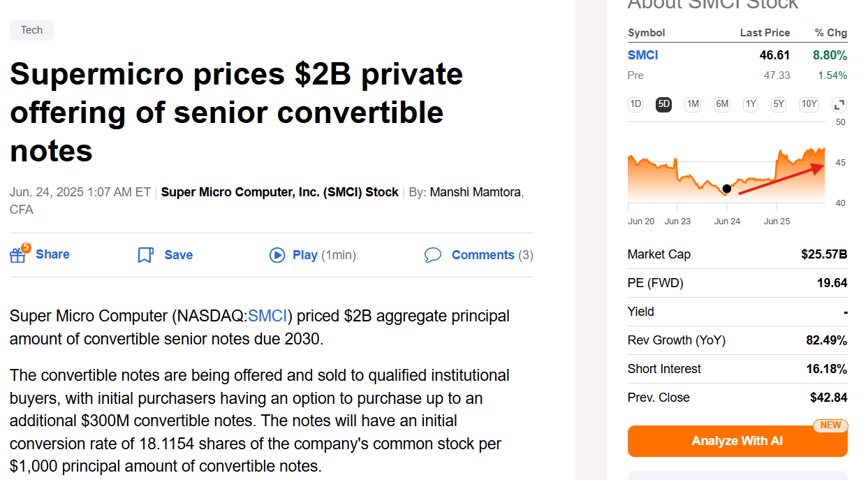Select the 1Y chart period
The image size is (868, 480).
(x=750, y=103)
